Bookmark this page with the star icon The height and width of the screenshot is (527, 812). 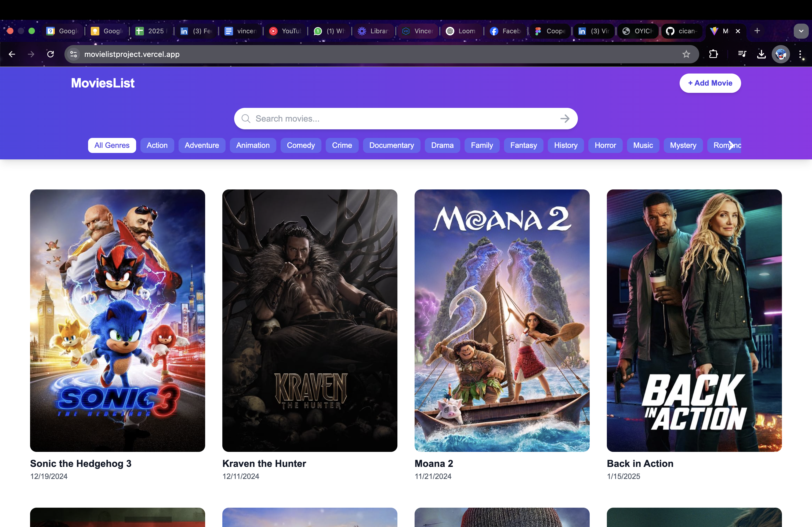686,54
